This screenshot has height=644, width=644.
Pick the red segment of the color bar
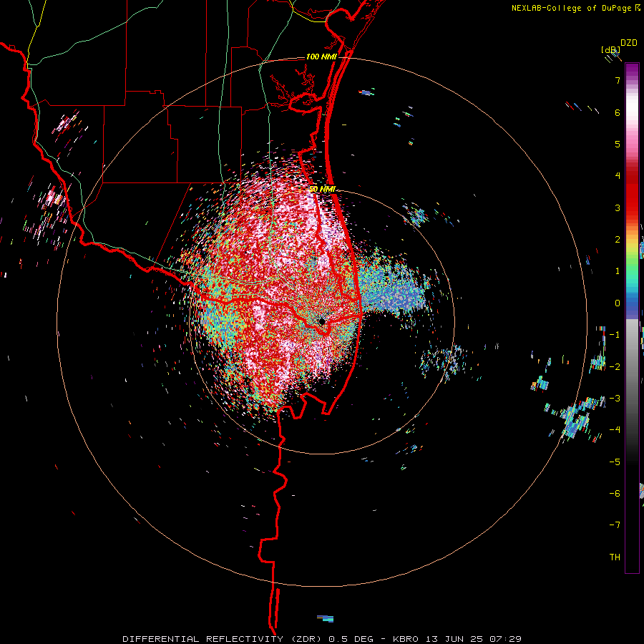click(632, 193)
